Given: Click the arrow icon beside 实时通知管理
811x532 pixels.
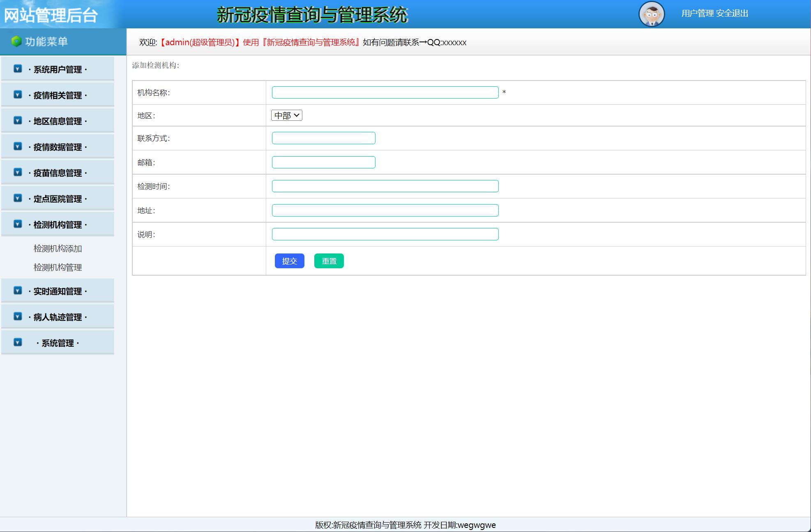Looking at the screenshot, I should click(x=18, y=290).
